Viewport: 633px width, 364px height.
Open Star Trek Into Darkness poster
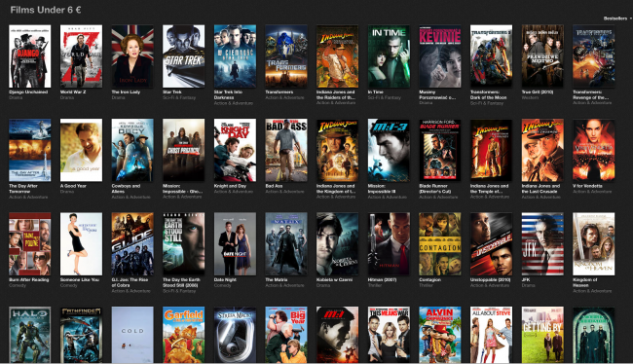pyautogui.click(x=235, y=56)
